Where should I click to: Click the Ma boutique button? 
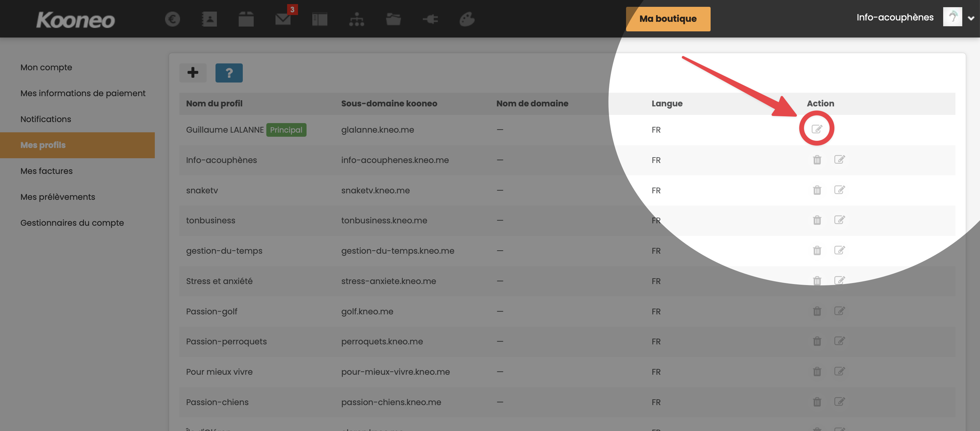pyautogui.click(x=668, y=19)
